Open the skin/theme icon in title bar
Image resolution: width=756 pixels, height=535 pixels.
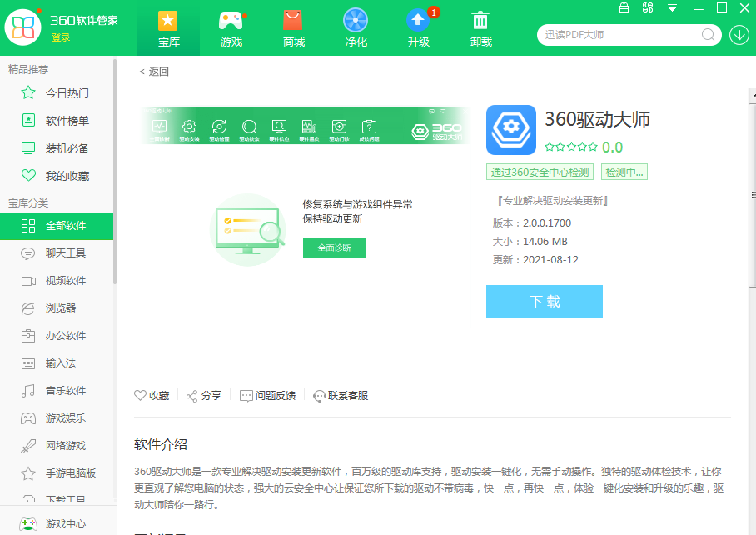(x=649, y=8)
